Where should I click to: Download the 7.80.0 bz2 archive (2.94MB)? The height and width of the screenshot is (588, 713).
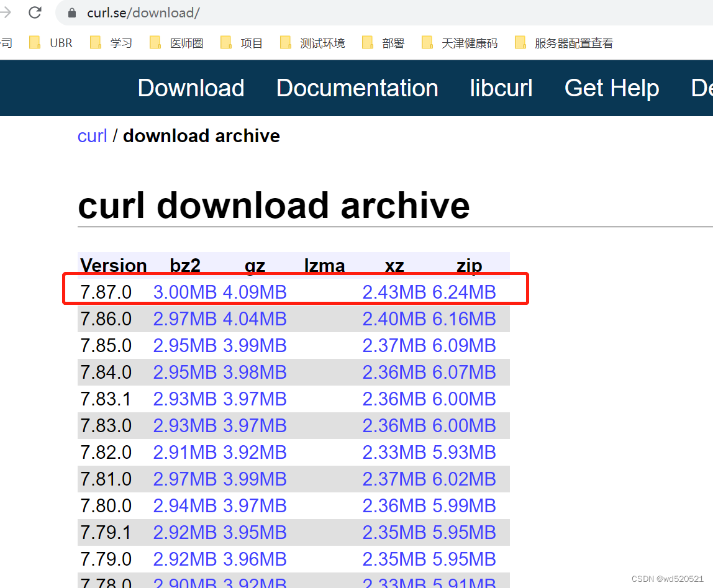(184, 505)
